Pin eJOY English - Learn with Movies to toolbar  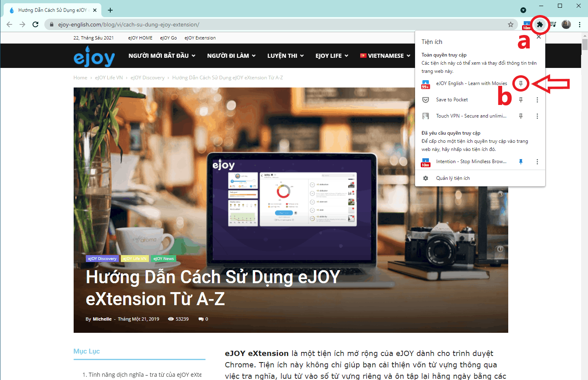pyautogui.click(x=521, y=83)
